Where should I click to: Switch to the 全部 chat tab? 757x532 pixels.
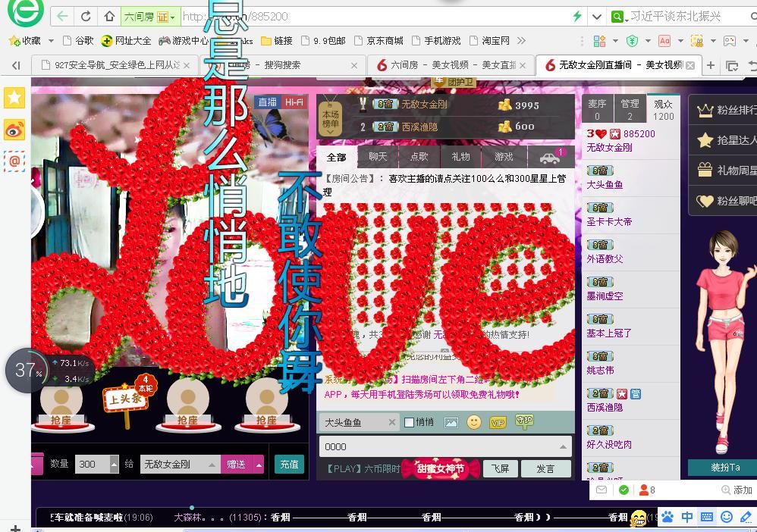[x=336, y=157]
